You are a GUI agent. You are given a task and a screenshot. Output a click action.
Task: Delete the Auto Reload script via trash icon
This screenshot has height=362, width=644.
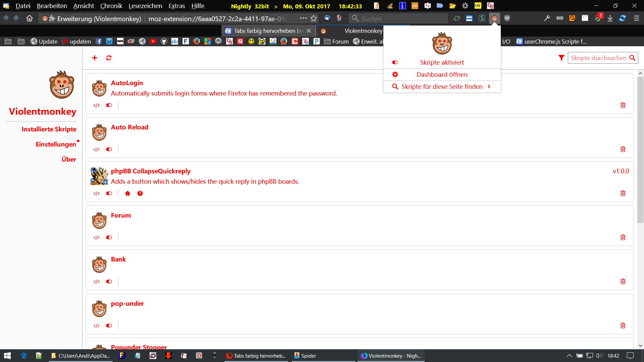coord(623,149)
